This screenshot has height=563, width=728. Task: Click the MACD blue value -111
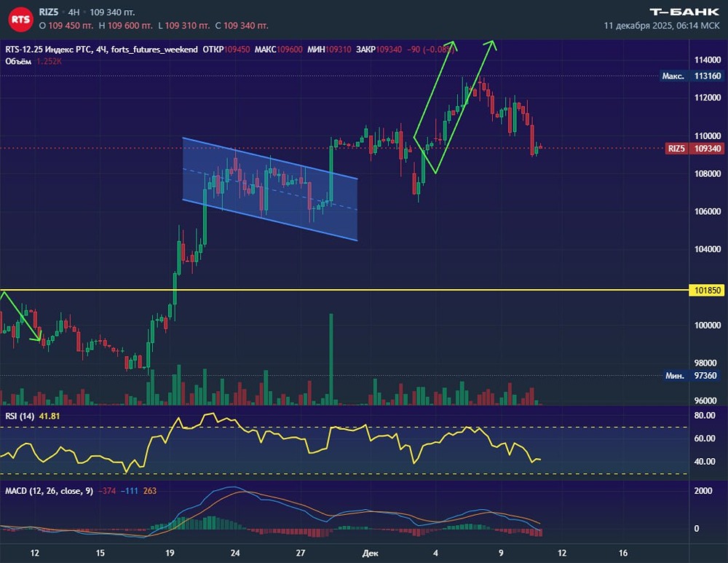(x=130, y=491)
